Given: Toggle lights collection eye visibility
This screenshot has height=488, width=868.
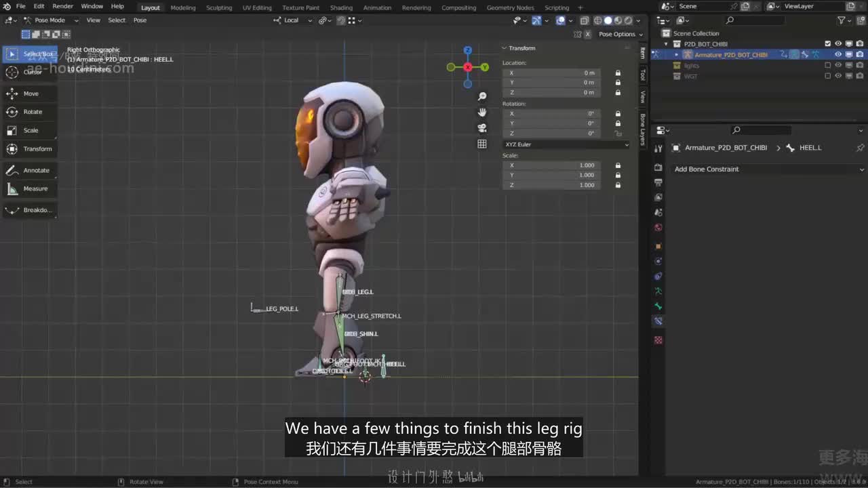Looking at the screenshot, I should tap(838, 66).
